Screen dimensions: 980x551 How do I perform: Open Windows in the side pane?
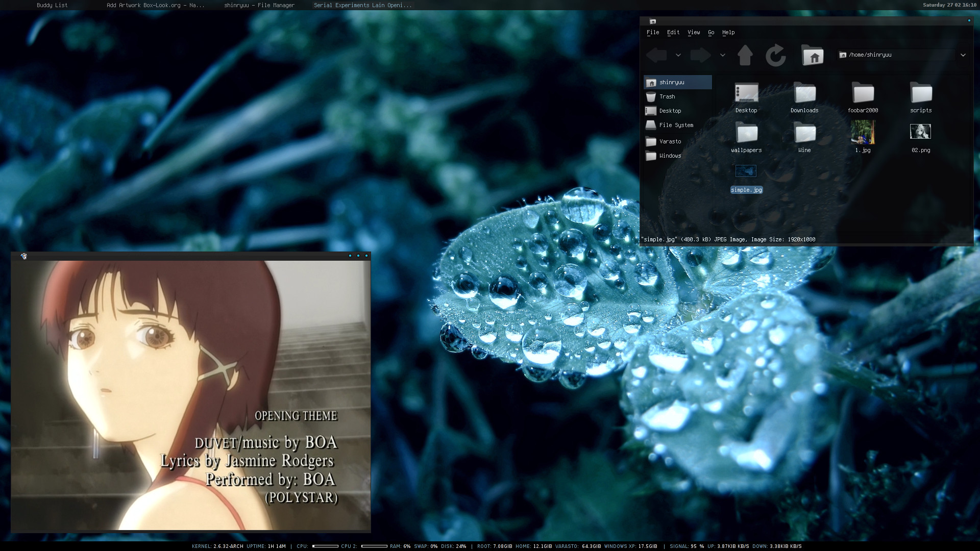coord(678,156)
